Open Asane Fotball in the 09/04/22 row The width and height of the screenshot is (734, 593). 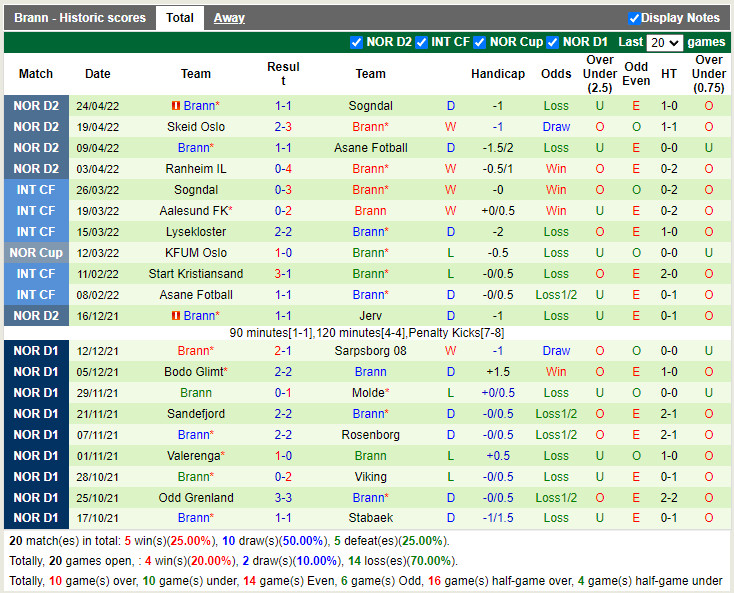pyautogui.click(x=370, y=148)
